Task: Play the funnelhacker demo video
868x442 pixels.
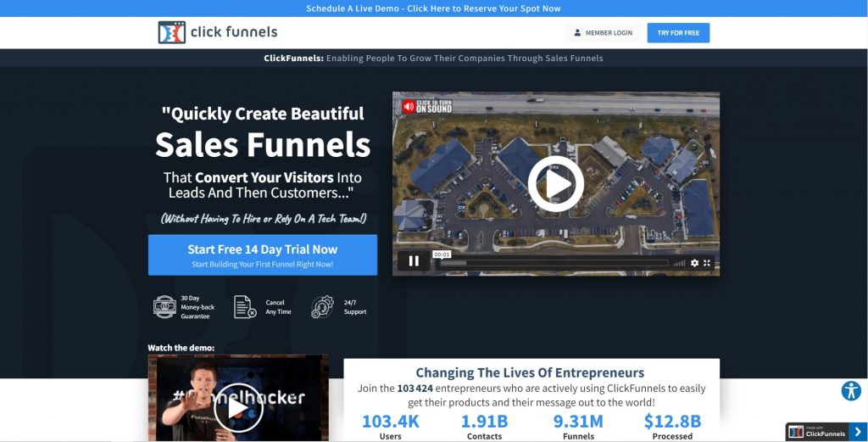Action: coord(237,408)
